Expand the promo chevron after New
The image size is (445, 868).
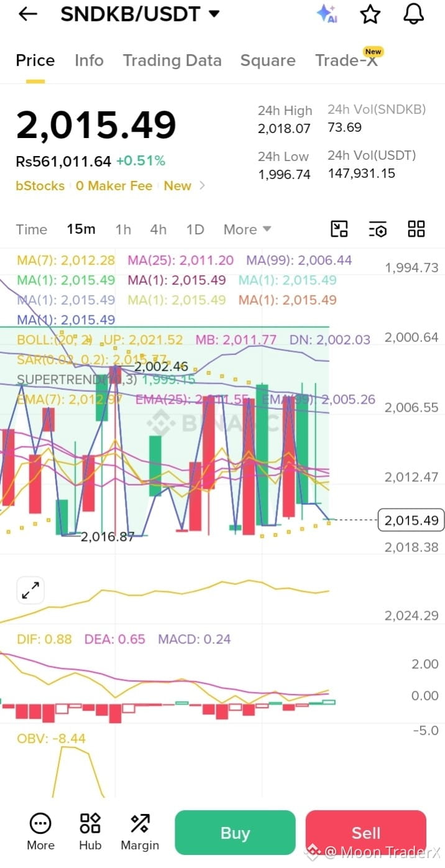pyautogui.click(x=201, y=186)
